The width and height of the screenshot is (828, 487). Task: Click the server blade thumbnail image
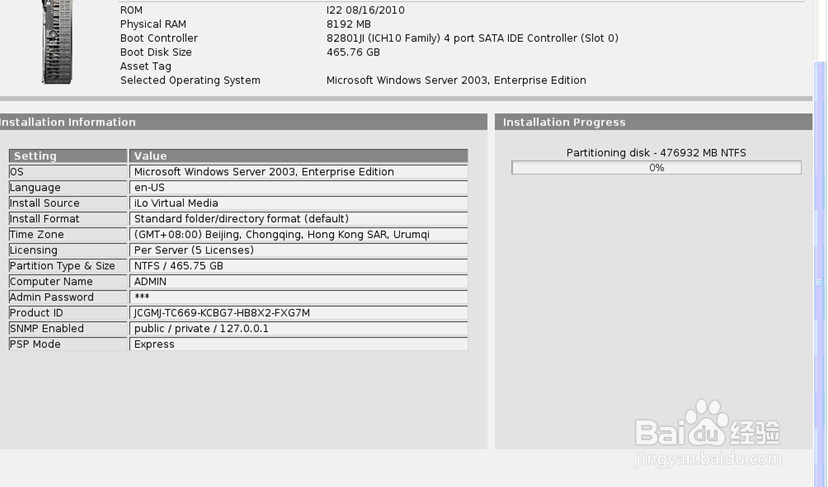tap(57, 42)
